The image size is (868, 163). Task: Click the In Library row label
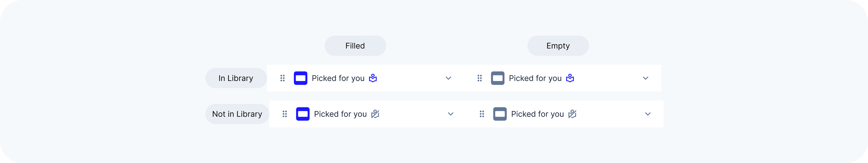[x=236, y=78]
